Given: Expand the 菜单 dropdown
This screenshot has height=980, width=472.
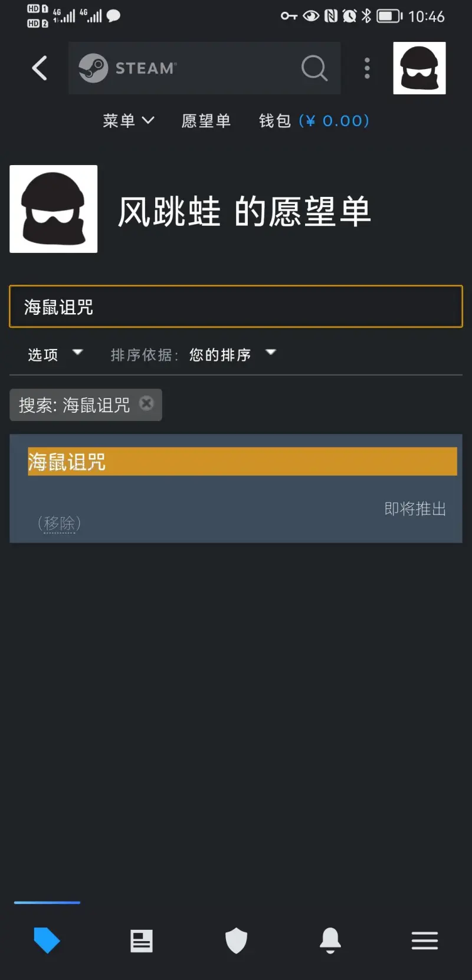Looking at the screenshot, I should [x=129, y=121].
